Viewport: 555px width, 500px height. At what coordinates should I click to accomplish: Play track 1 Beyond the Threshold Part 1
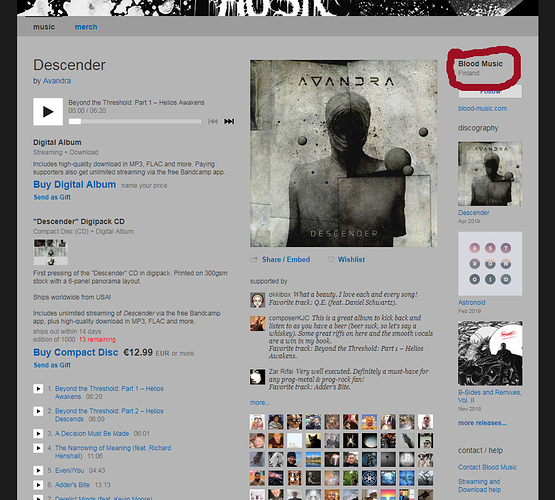click(38, 389)
